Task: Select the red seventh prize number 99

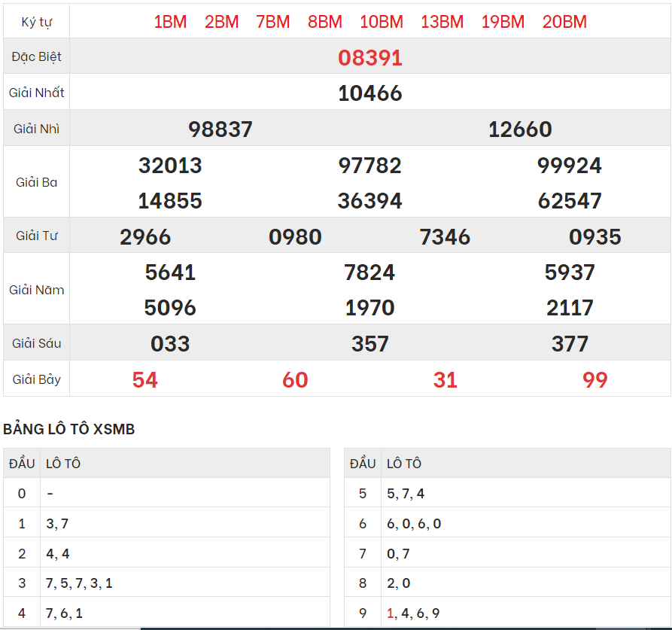Action: tap(594, 380)
